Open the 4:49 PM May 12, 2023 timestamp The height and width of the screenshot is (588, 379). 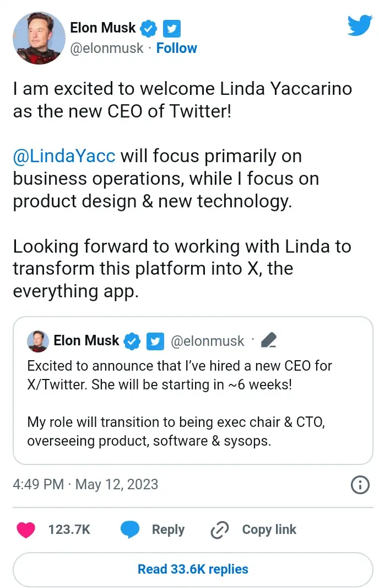85,484
